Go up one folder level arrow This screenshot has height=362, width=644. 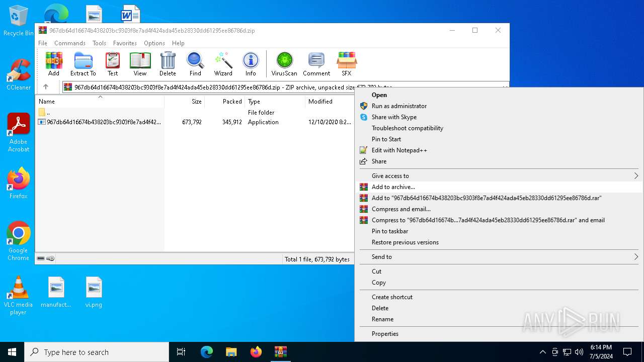(46, 87)
